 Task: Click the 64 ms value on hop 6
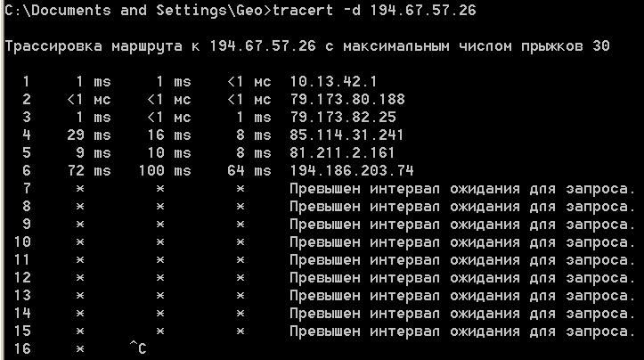coord(249,170)
